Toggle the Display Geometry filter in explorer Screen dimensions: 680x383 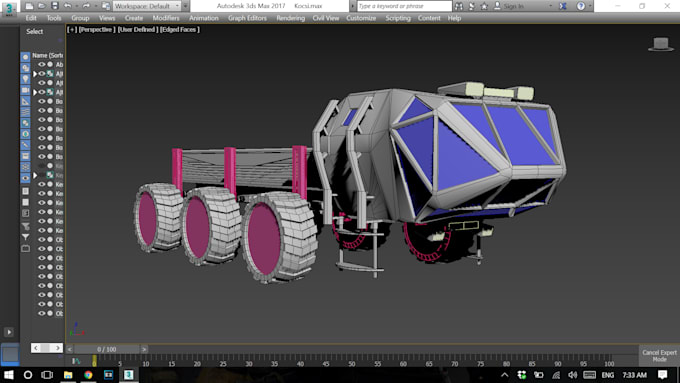pyautogui.click(x=25, y=57)
